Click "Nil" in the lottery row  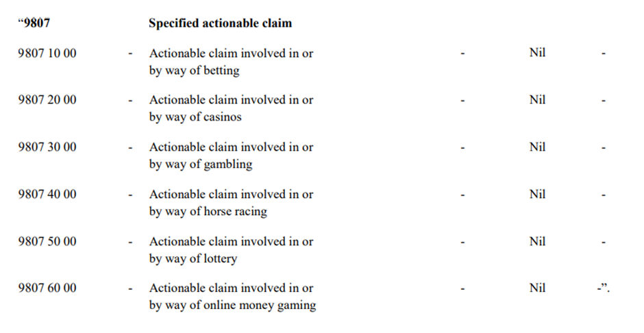(537, 241)
